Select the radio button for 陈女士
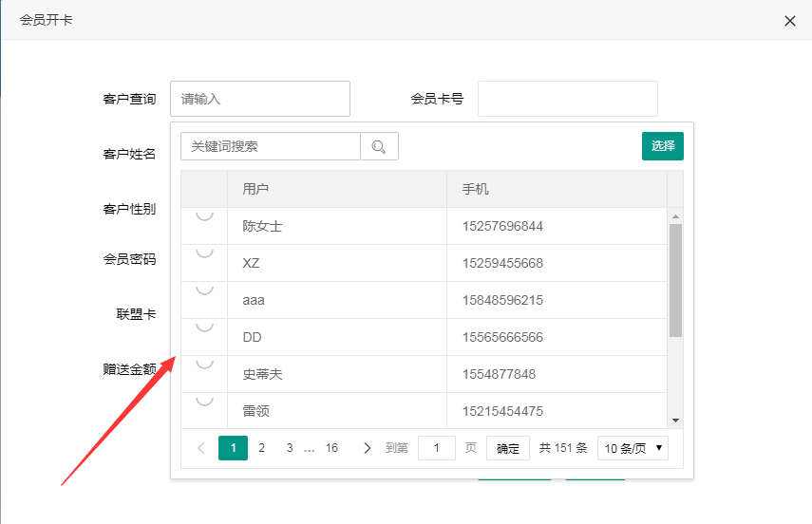 click(204, 215)
